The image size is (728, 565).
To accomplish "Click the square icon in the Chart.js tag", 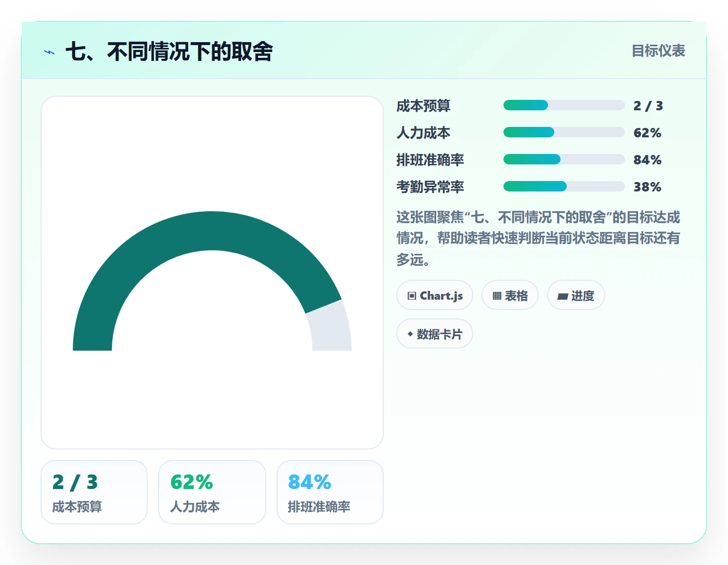I will tap(412, 296).
